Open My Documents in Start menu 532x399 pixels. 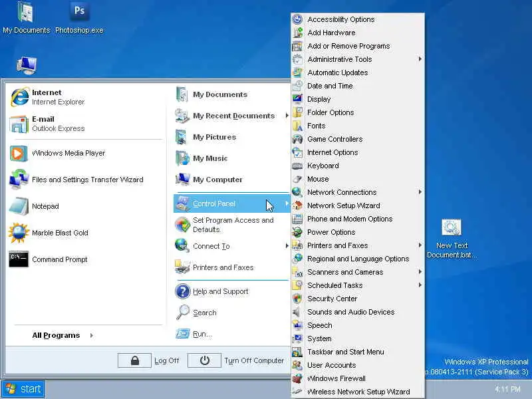(x=231, y=94)
